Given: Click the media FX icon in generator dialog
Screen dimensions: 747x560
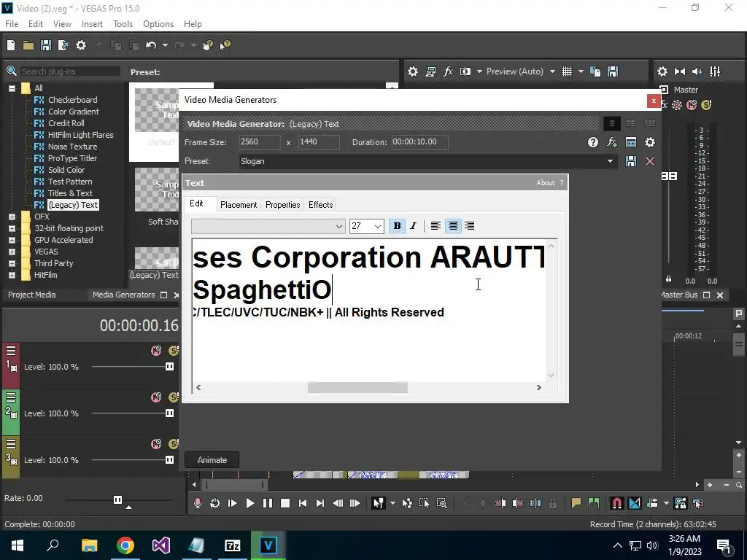Looking at the screenshot, I should pos(612,142).
